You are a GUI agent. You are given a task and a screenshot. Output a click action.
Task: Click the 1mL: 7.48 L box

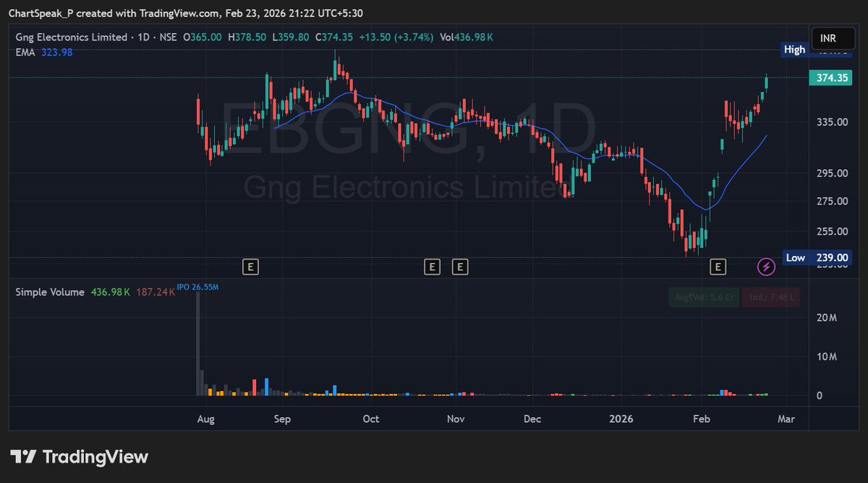coord(771,297)
